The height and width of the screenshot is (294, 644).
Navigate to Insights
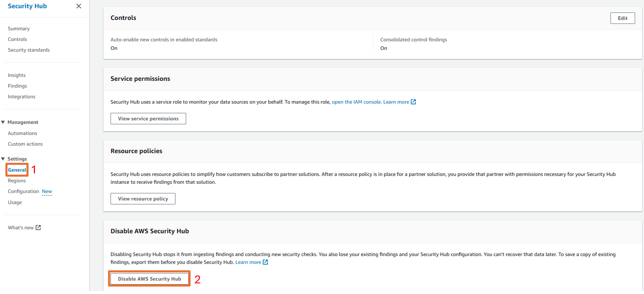coord(17,75)
